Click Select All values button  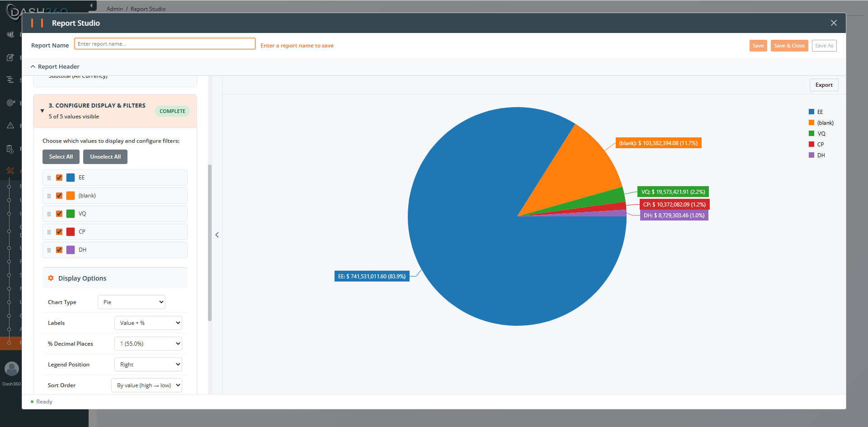[61, 157]
